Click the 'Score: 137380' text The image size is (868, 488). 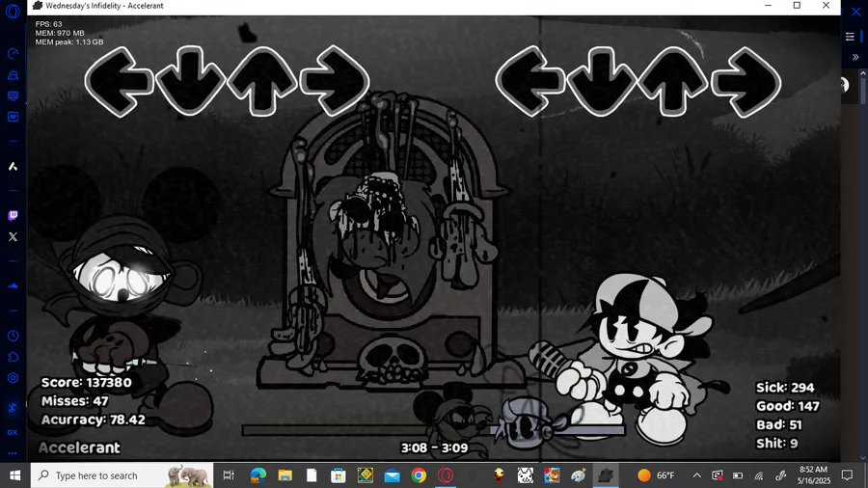point(87,382)
